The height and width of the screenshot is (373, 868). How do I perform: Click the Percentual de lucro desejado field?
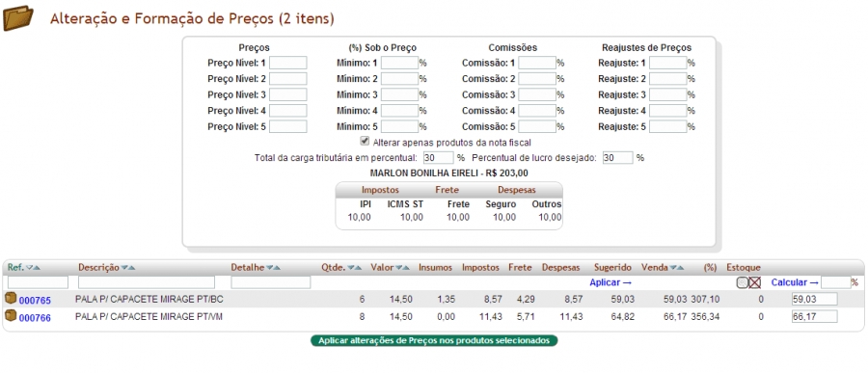point(618,158)
